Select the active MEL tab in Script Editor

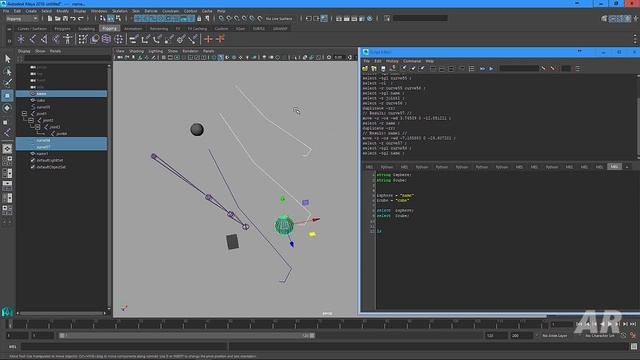(x=614, y=167)
